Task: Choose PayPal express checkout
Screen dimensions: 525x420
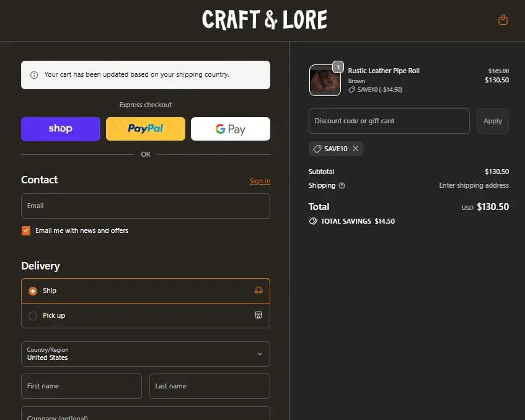Action: click(145, 129)
